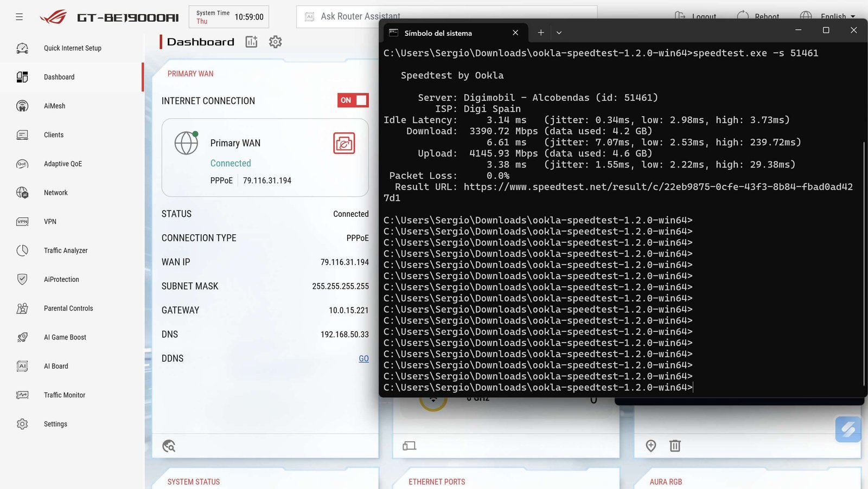Screen dimensions: 868x489
Task: Click the dashboard customization gear icon
Action: point(275,42)
